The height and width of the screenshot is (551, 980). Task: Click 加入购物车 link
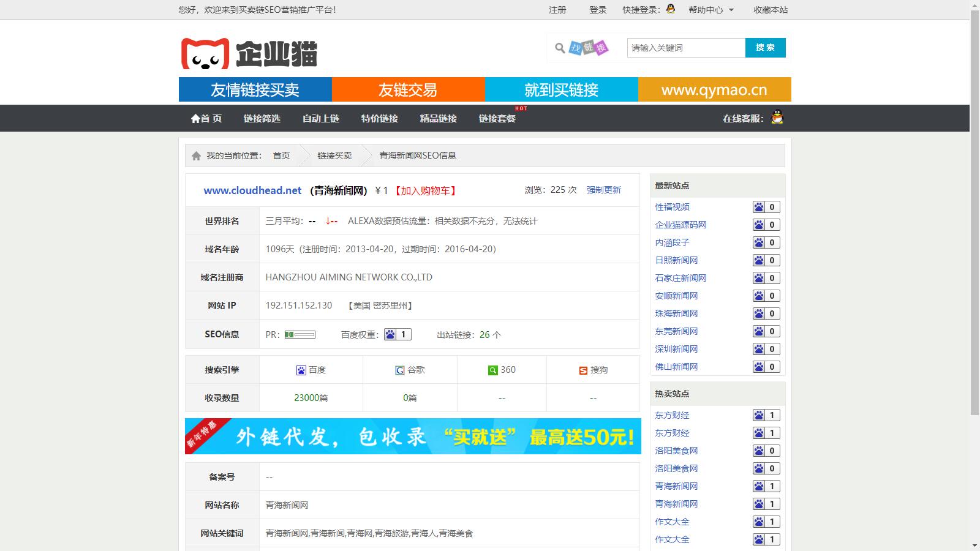(x=425, y=191)
